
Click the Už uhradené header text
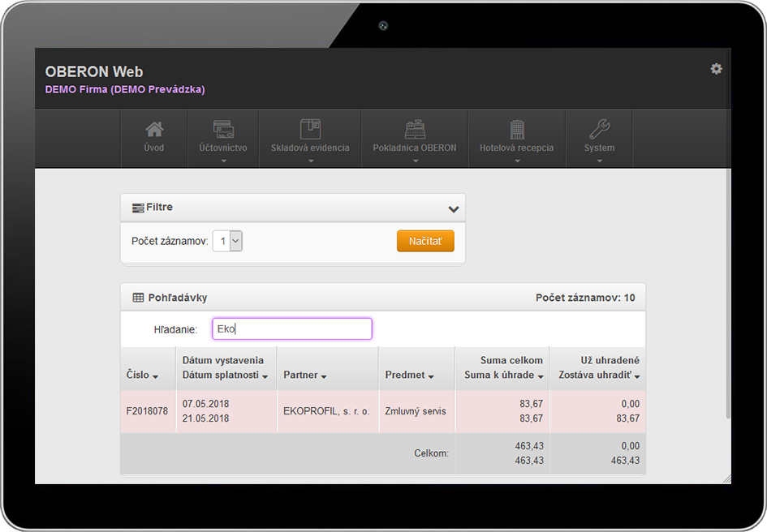(610, 360)
